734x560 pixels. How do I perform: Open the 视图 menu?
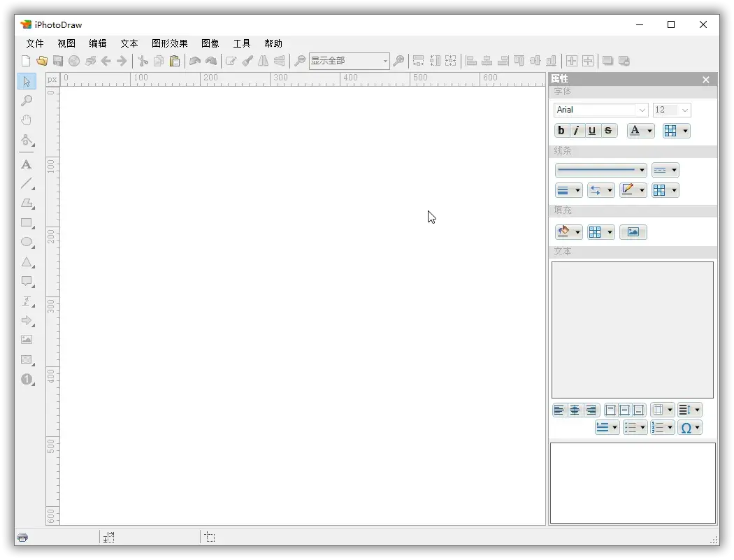(x=66, y=43)
